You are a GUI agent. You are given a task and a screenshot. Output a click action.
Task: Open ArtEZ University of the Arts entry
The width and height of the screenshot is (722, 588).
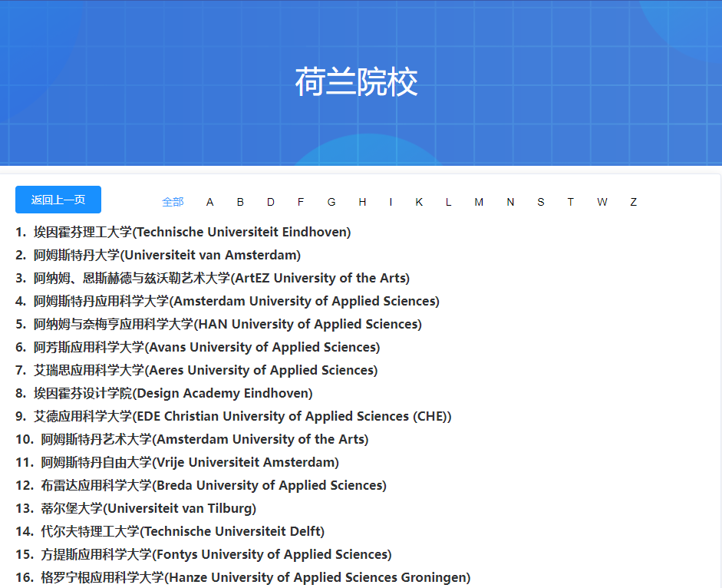pyautogui.click(x=222, y=278)
